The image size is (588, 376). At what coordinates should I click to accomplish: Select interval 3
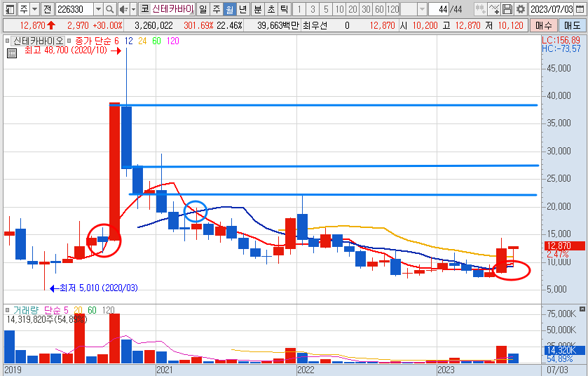(x=313, y=9)
